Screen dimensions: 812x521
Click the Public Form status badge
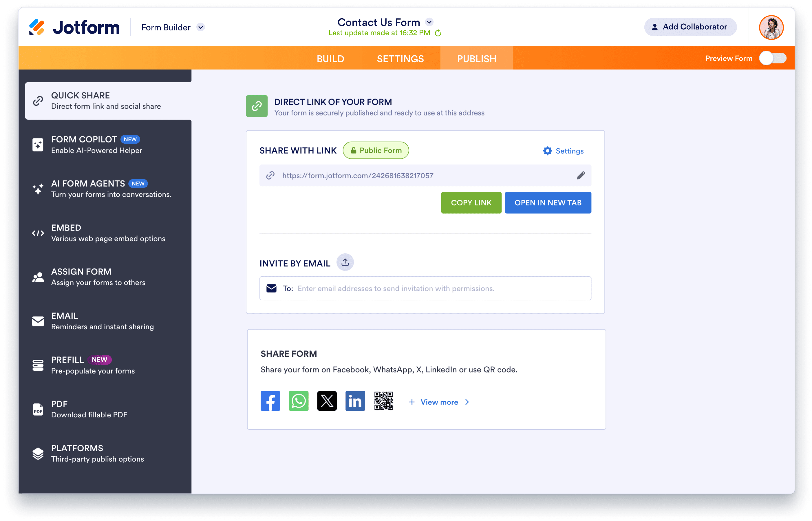click(376, 150)
